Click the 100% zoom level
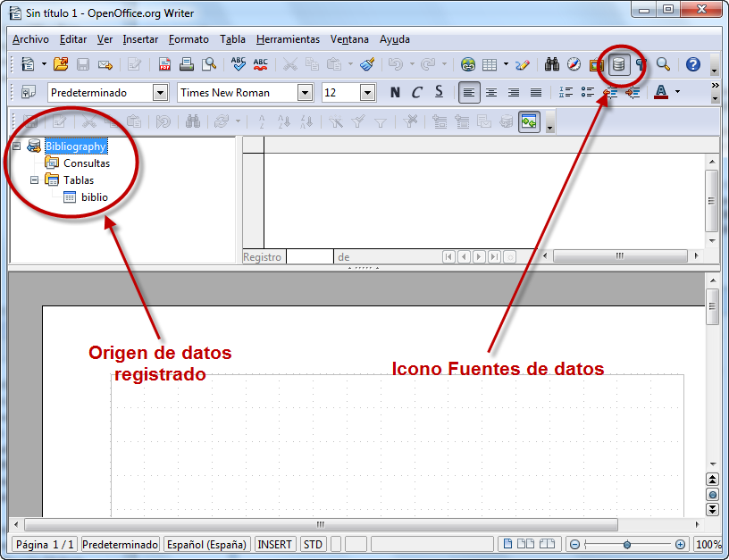729x560 pixels. [708, 544]
